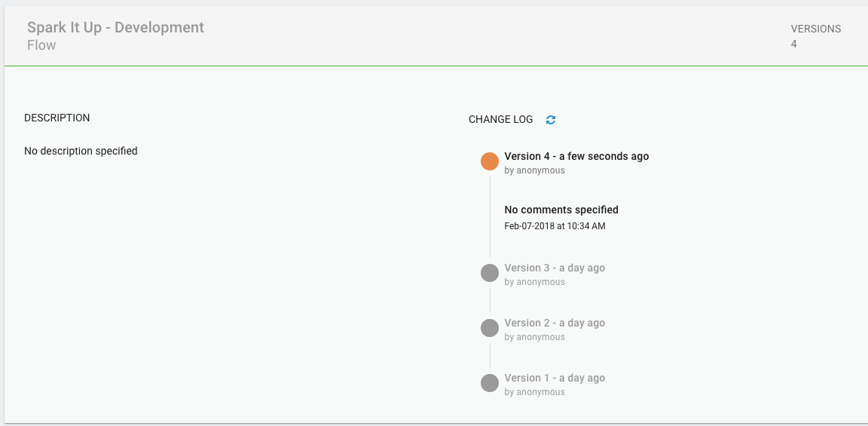
Task: Expand the 'Version 2 - a day ago' entry
Action: pos(555,323)
